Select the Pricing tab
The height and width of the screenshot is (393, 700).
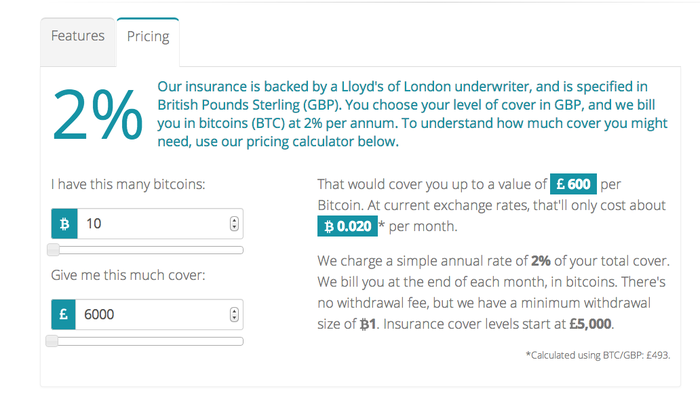tap(148, 37)
